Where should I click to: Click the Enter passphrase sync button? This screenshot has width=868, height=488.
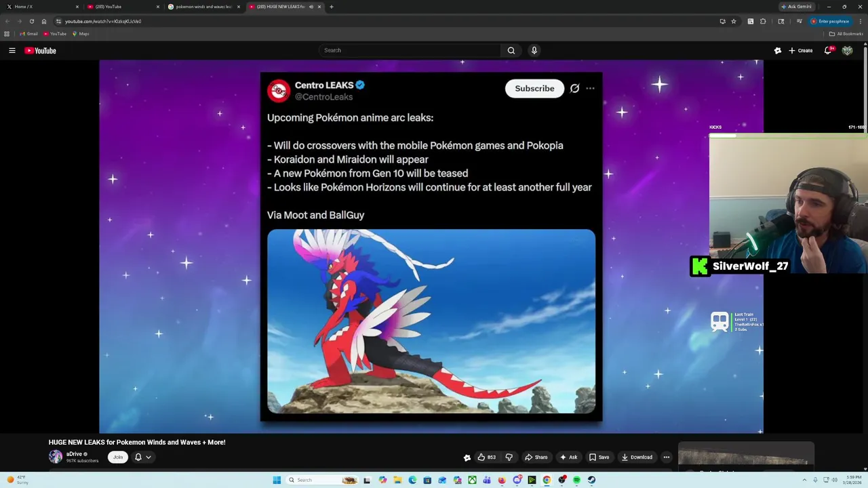click(x=830, y=21)
